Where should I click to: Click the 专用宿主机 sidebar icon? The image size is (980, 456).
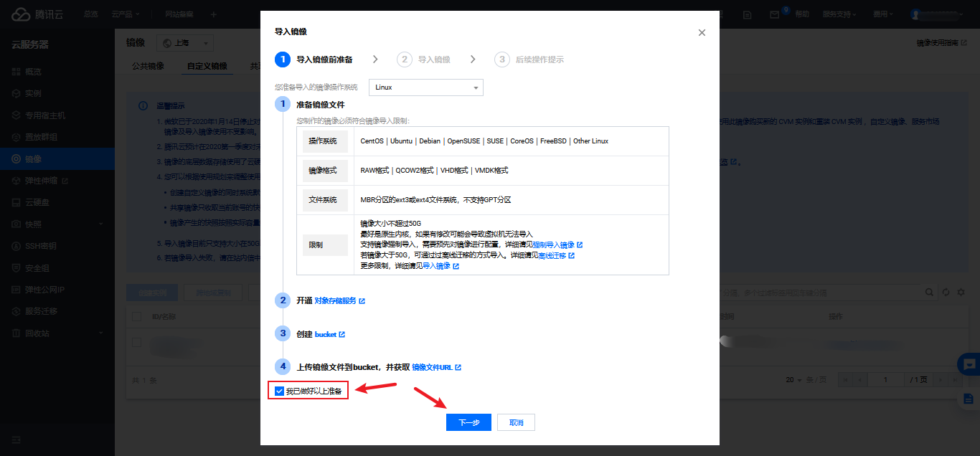point(17,115)
